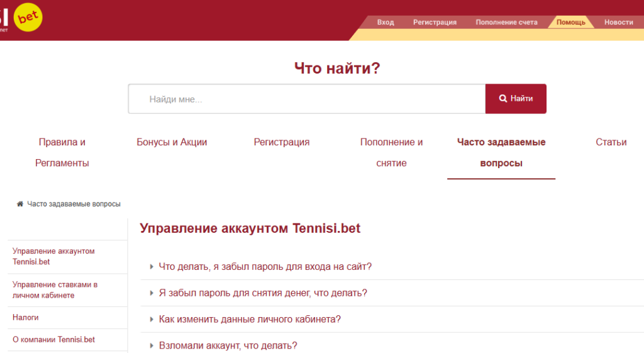This screenshot has width=644, height=353.
Task: Open Пополнение счета in top header
Action: (x=506, y=22)
